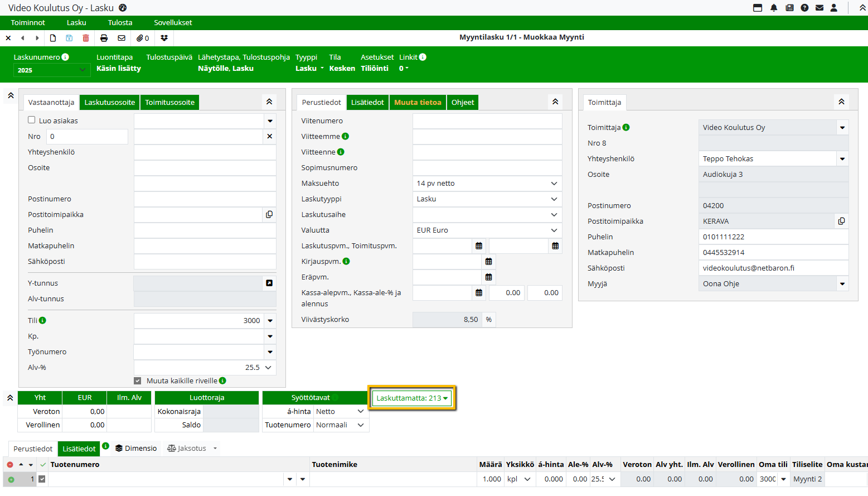
Task: Click the Dimensio button
Action: (x=136, y=449)
